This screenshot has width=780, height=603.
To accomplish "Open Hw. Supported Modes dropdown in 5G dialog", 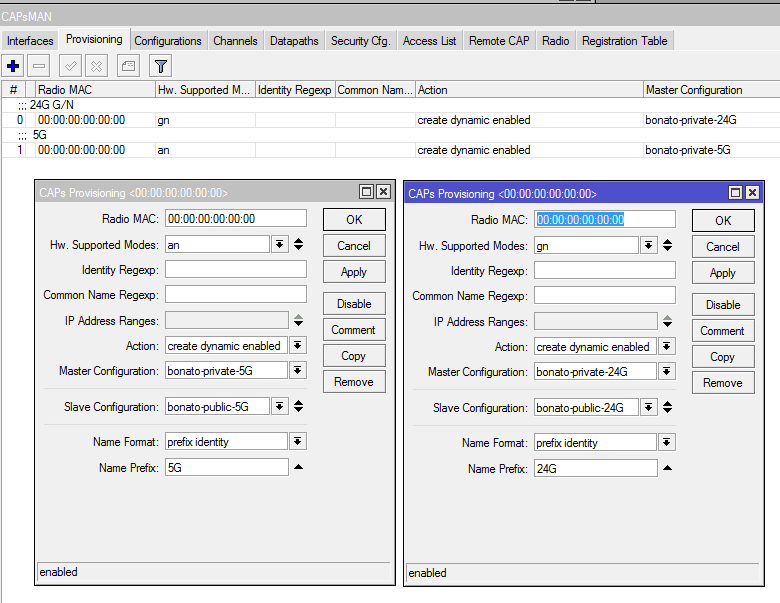I will (x=280, y=244).
